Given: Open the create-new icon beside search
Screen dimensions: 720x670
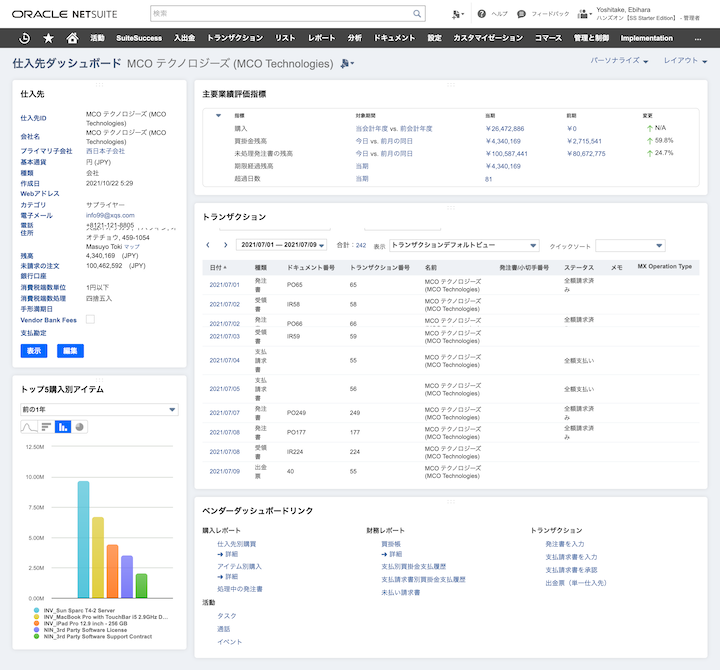Looking at the screenshot, I should [x=457, y=14].
